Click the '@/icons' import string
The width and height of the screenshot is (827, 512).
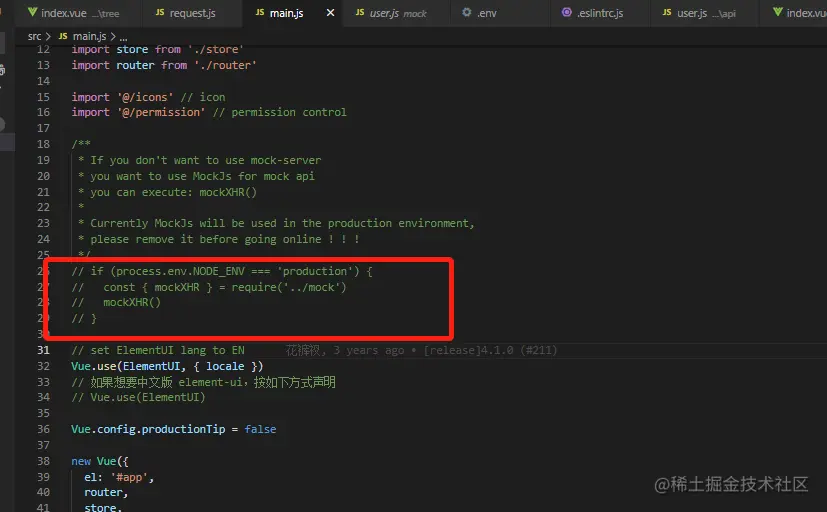tap(145, 97)
